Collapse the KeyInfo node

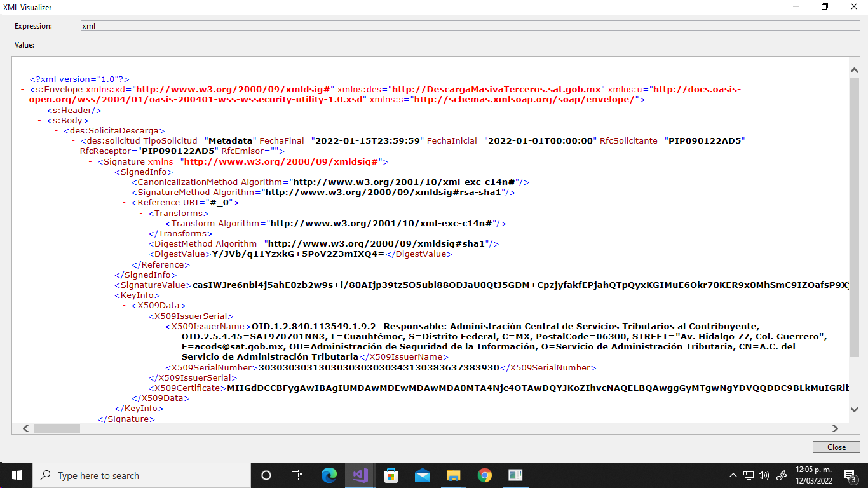coord(107,295)
